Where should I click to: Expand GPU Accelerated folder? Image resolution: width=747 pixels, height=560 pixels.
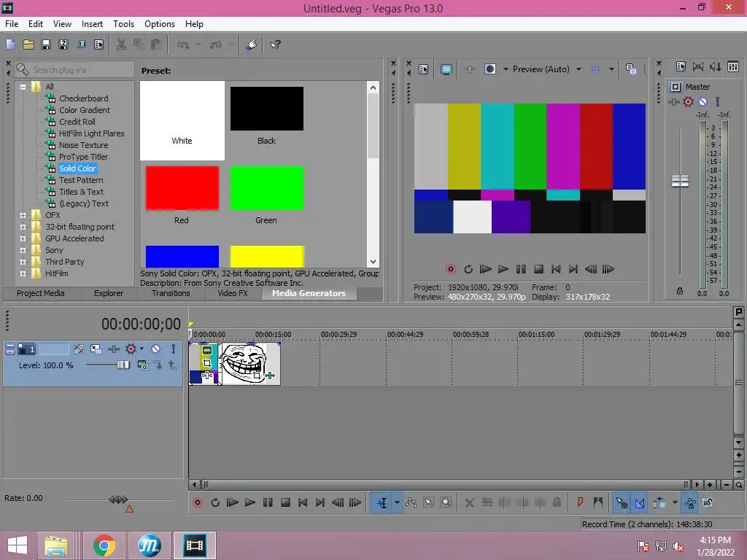click(x=23, y=238)
